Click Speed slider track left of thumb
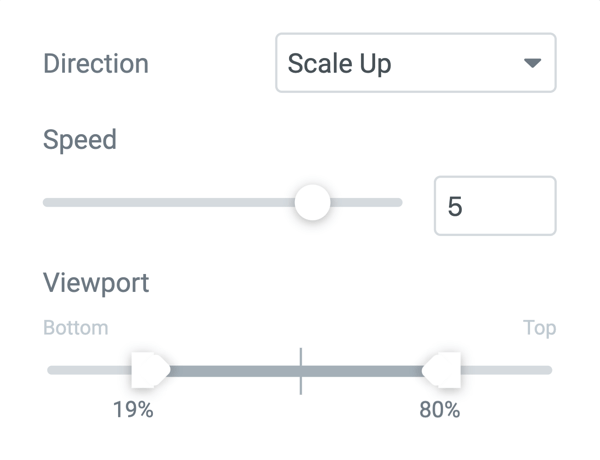The image size is (600, 460). tap(170, 202)
